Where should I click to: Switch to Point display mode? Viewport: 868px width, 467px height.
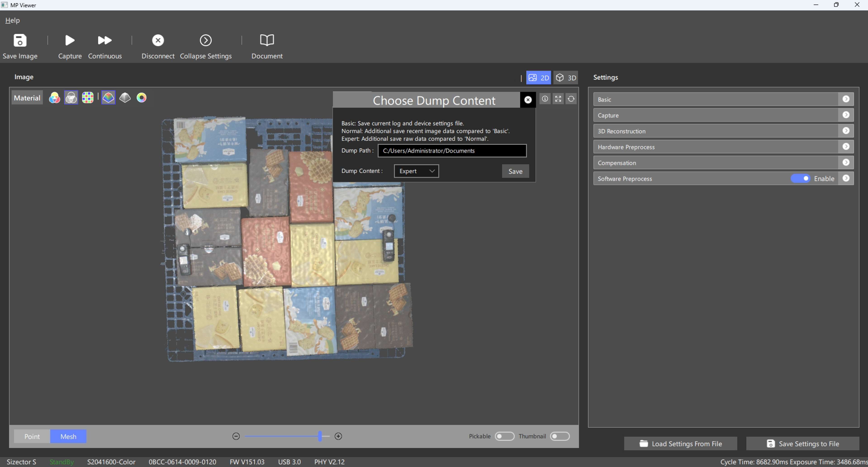(32, 436)
